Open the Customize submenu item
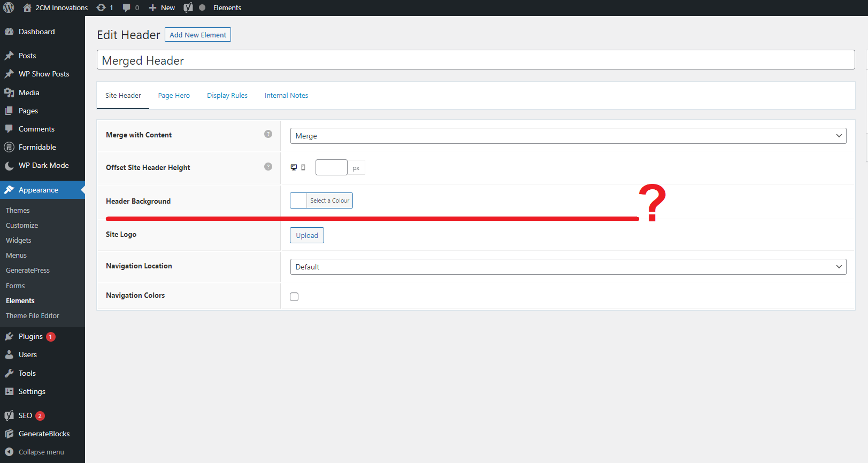The image size is (868, 463). (x=22, y=226)
